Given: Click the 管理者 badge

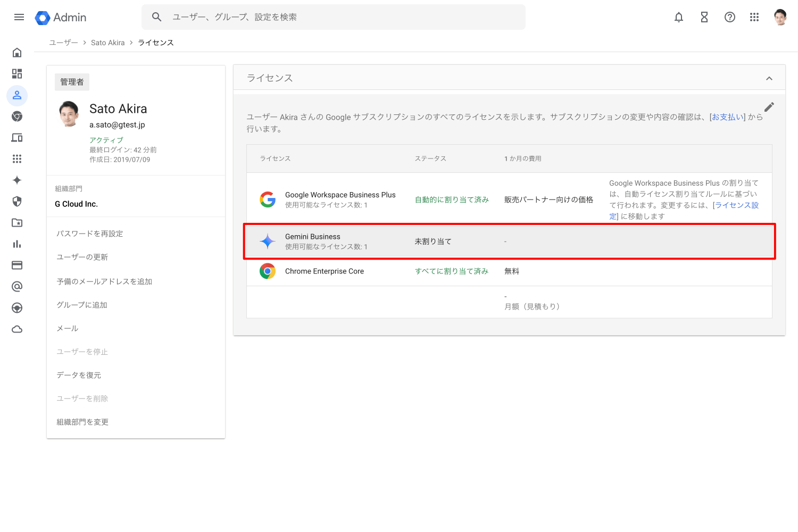Looking at the screenshot, I should tap(72, 82).
